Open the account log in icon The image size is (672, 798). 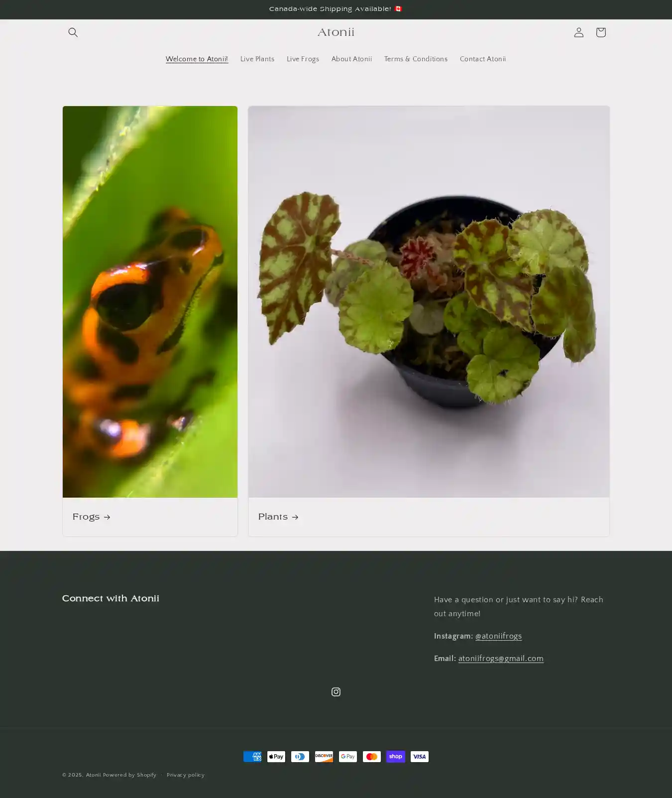click(578, 32)
